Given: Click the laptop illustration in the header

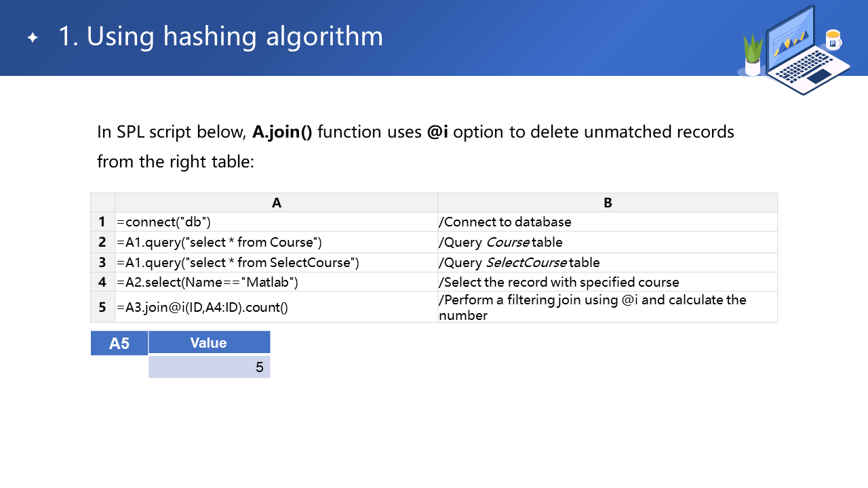Looking at the screenshot, I should pyautogui.click(x=807, y=51).
